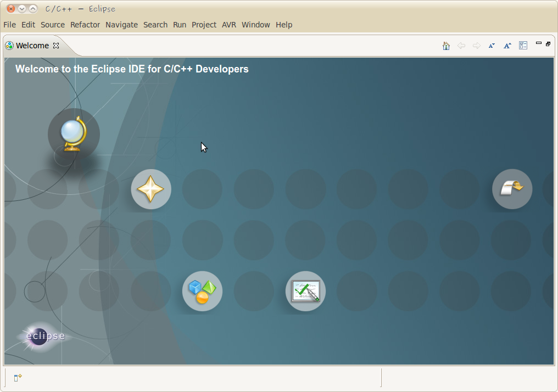This screenshot has width=558, height=392.
Task: Open What's New via the star icon
Action: pos(151,188)
